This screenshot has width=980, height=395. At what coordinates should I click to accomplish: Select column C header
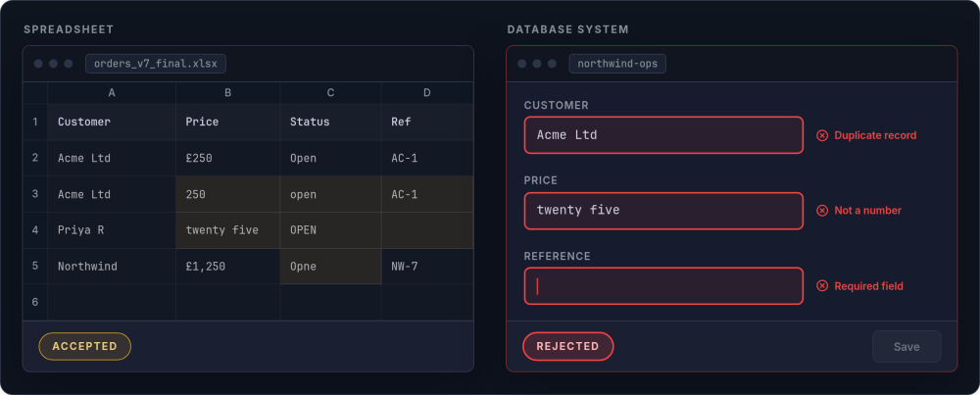(x=330, y=93)
